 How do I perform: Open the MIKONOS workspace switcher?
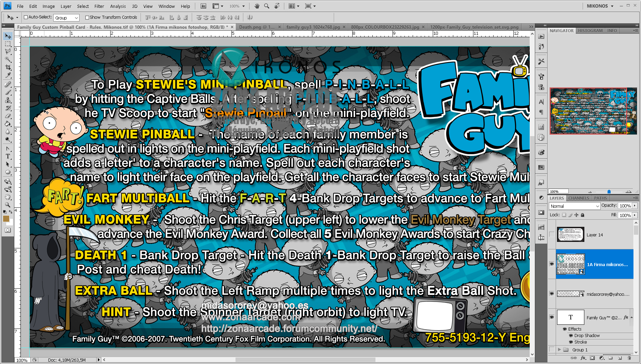tap(600, 6)
